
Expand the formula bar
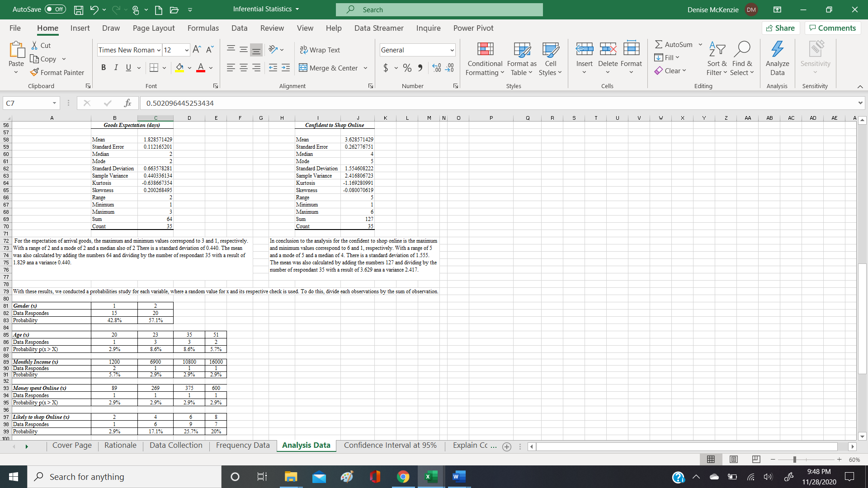860,103
